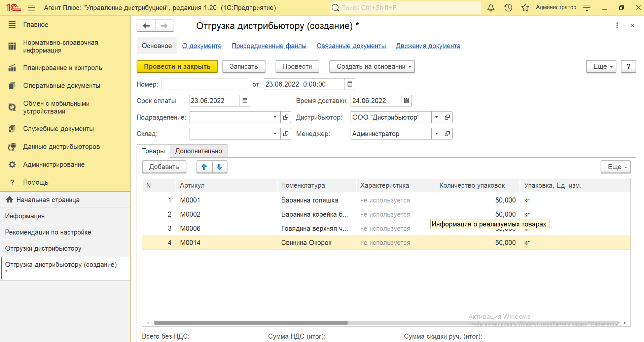Open service settings icon next to Администратор

pyautogui.click(x=587, y=8)
